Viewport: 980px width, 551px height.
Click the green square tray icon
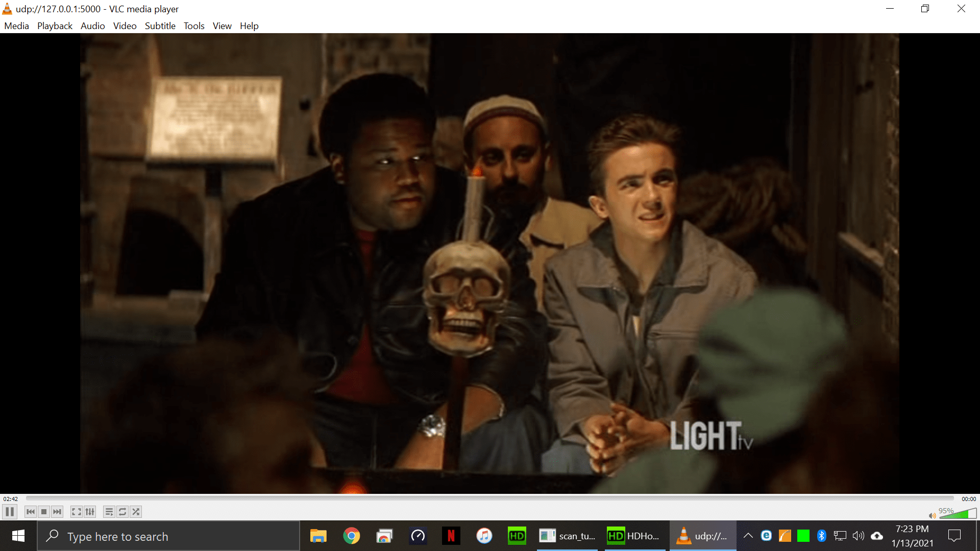[803, 536]
